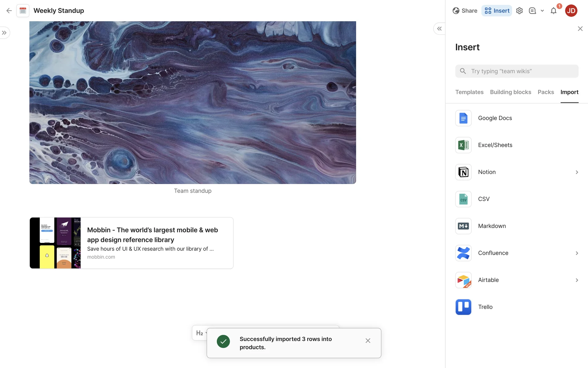Screen dimensions: 588x368
Task: Switch to the Templates tab
Action: tap(469, 92)
